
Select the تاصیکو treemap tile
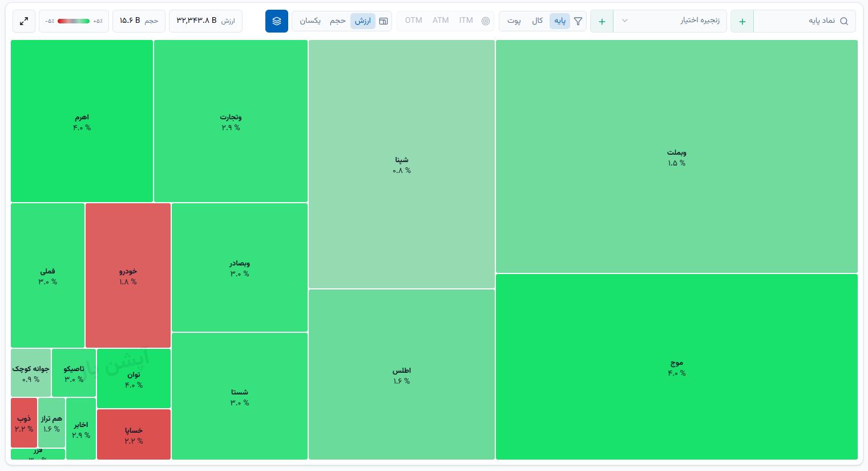pos(74,373)
